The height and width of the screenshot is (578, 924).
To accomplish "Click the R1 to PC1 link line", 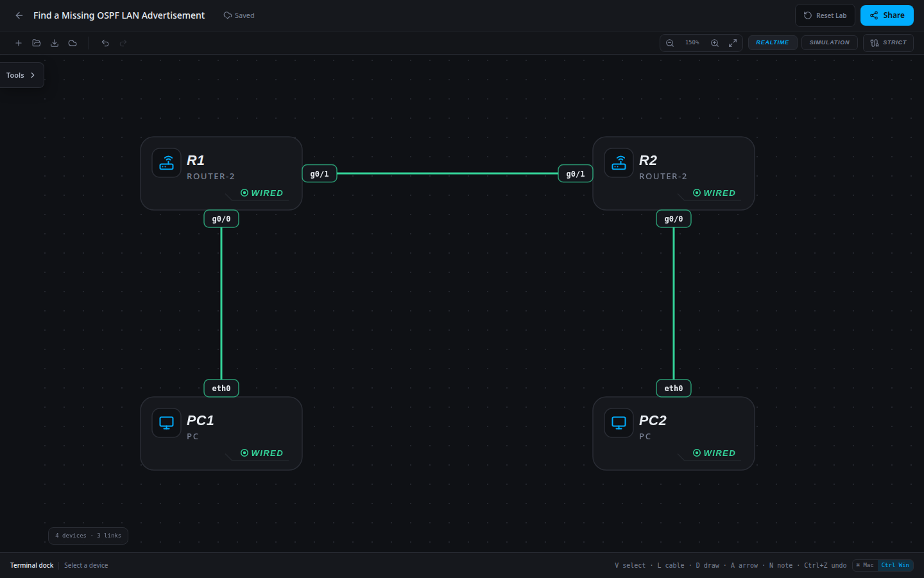I will click(x=221, y=304).
